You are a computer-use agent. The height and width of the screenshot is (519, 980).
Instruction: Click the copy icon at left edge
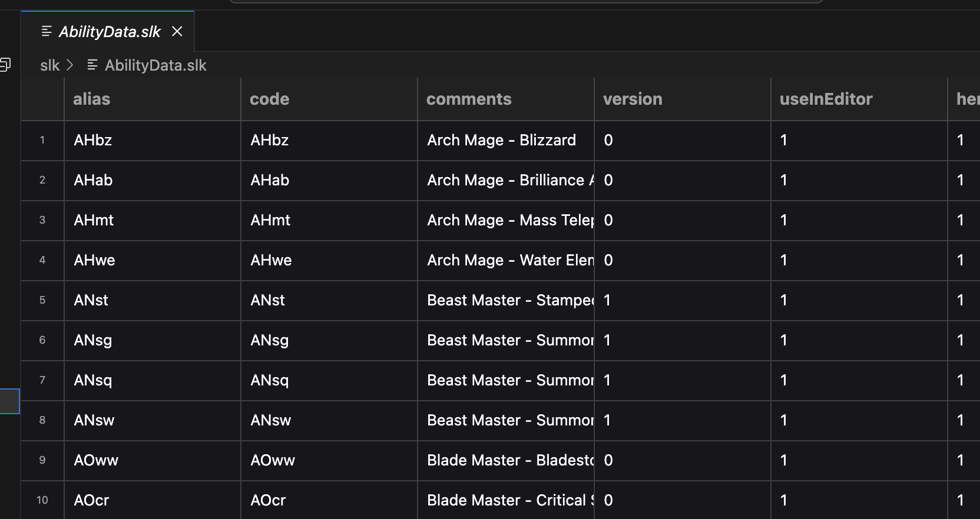click(5, 64)
